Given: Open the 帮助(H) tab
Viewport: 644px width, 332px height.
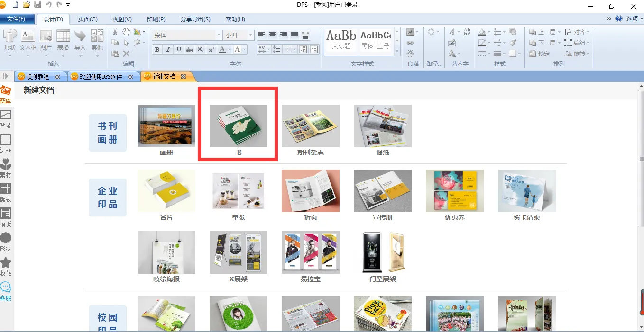Looking at the screenshot, I should [x=235, y=19].
